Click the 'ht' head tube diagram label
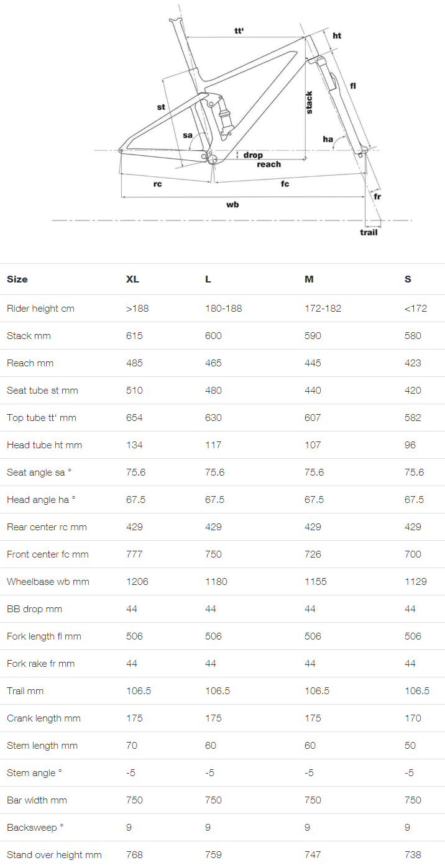The image size is (445, 868). [337, 36]
